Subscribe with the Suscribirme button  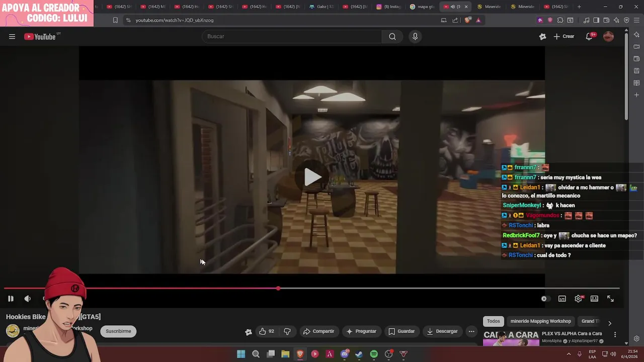click(118, 331)
